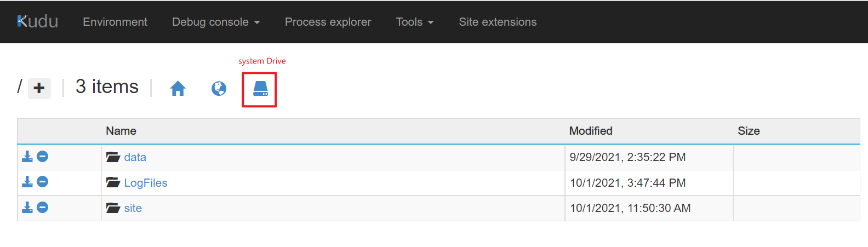
Task: Open the LogFiles folder link
Action: 146,183
